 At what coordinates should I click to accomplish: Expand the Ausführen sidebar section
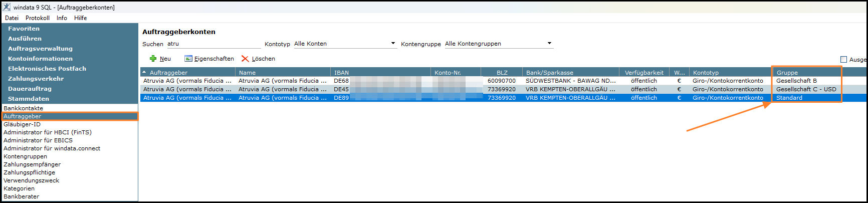pyautogui.click(x=70, y=39)
